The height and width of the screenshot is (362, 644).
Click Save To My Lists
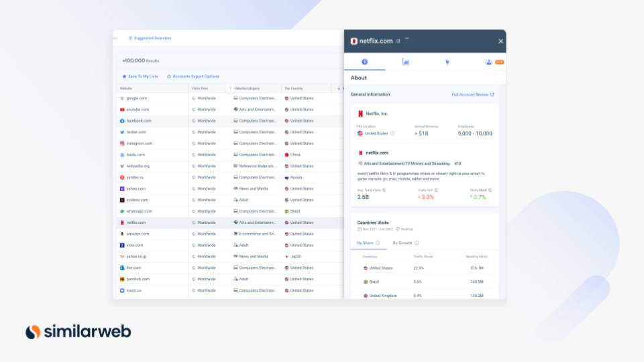pos(140,76)
